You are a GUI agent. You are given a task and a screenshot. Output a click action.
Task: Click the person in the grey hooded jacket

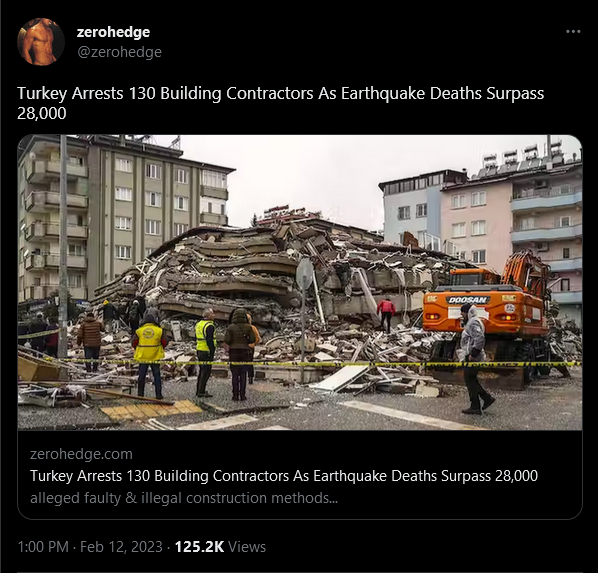point(474,359)
